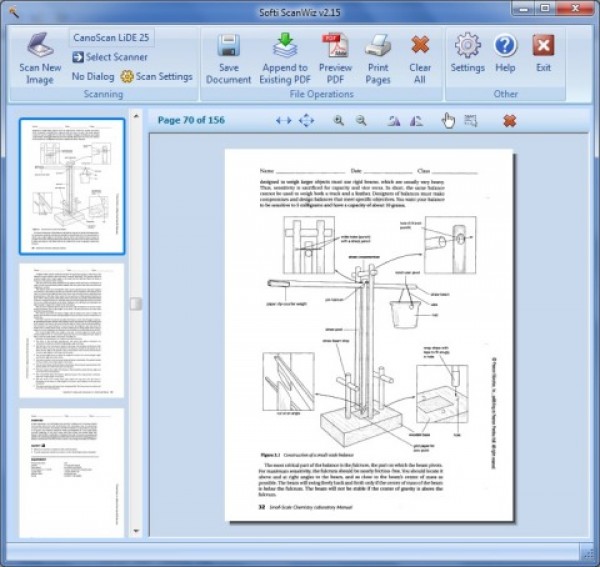Open Scan Settings

pyautogui.click(x=157, y=77)
